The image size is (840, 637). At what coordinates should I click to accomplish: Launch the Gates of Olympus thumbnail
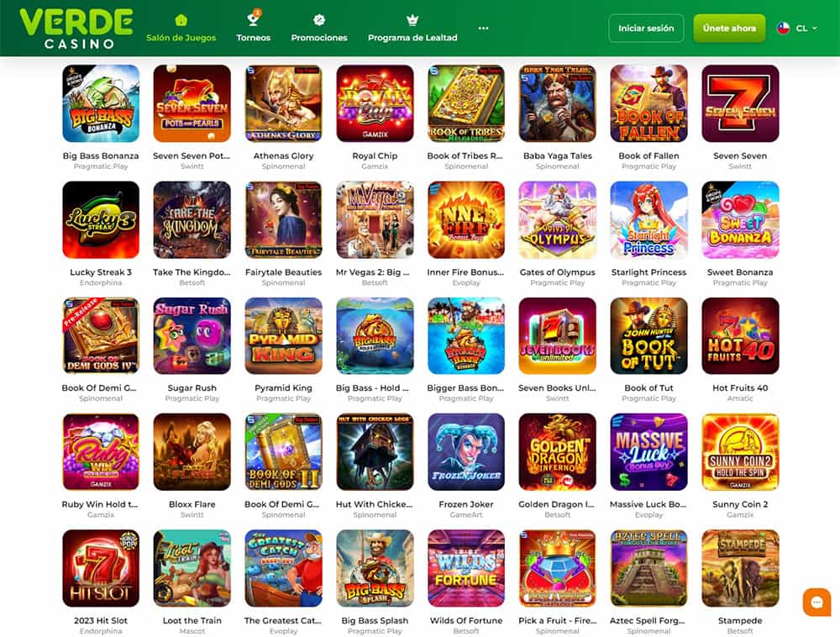coord(557,219)
